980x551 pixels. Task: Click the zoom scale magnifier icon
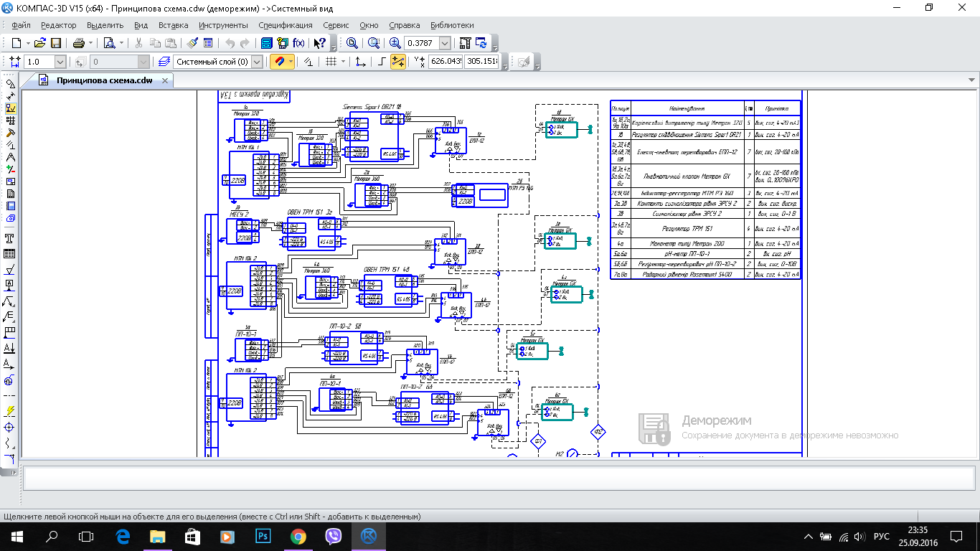coord(395,43)
